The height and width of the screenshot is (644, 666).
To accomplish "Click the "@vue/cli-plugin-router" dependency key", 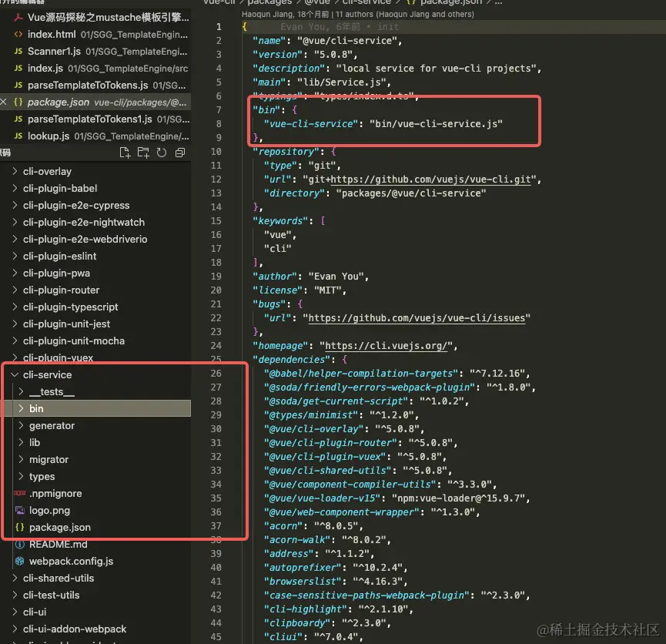I will [x=330, y=443].
